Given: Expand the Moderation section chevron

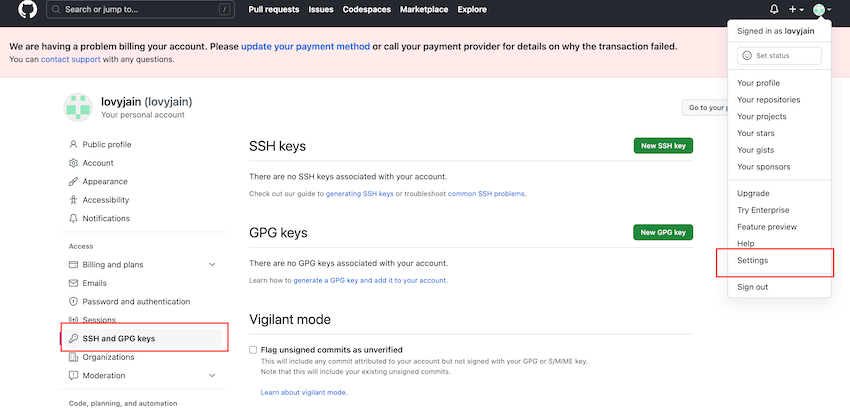Looking at the screenshot, I should (x=212, y=375).
